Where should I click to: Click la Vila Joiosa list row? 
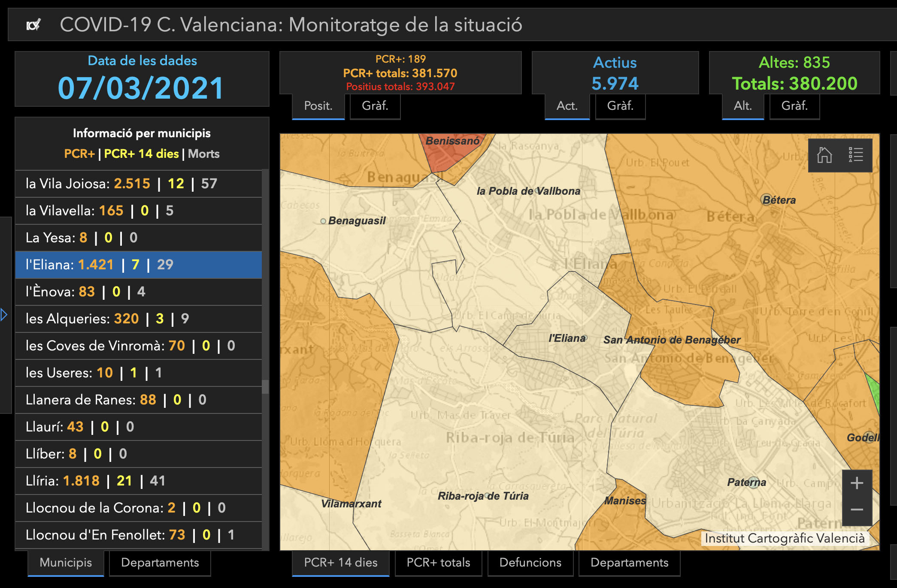[x=138, y=184]
